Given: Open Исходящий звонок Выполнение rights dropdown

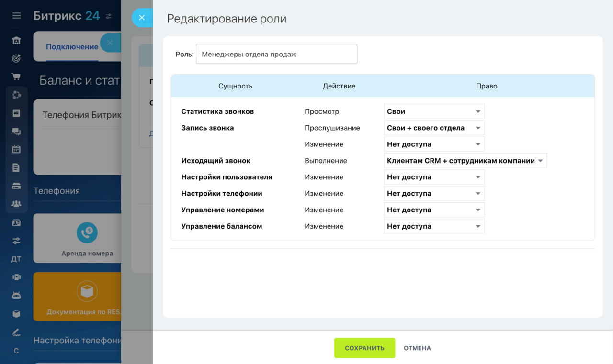Looking at the screenshot, I should tap(465, 161).
